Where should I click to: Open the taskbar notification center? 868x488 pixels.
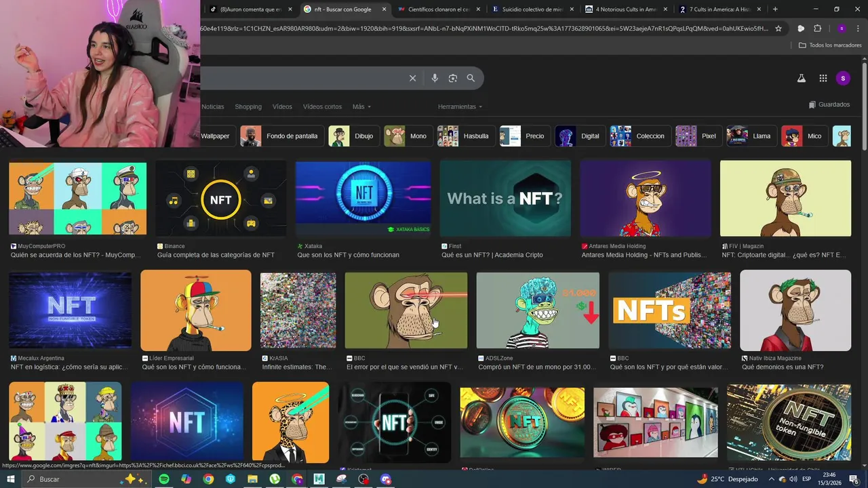point(854,479)
